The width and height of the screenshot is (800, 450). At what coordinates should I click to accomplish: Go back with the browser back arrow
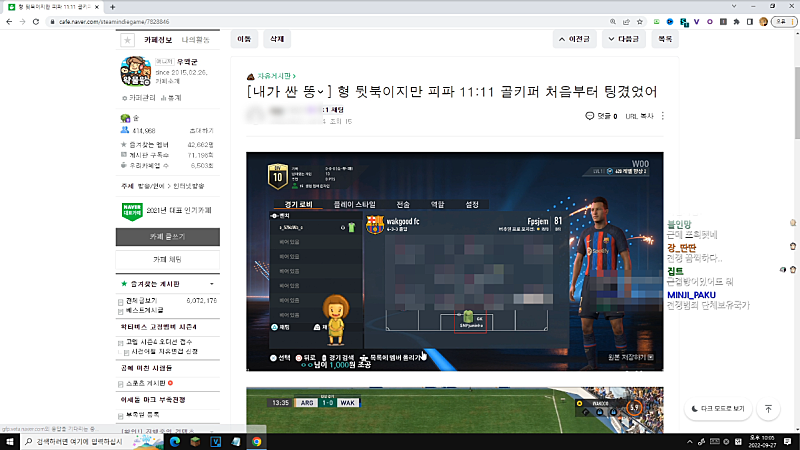coord(9,22)
